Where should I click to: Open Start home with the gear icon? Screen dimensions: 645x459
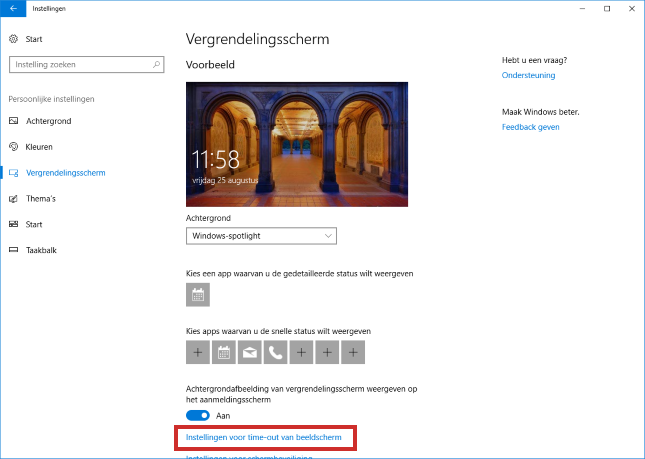(x=14, y=39)
